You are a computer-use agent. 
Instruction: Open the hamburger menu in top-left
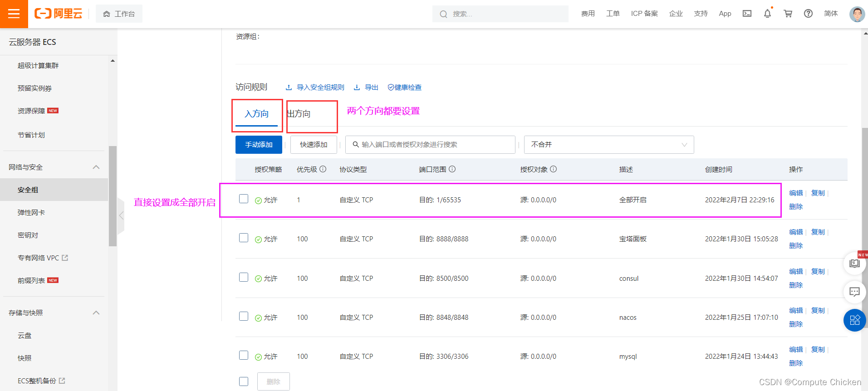pyautogui.click(x=14, y=14)
